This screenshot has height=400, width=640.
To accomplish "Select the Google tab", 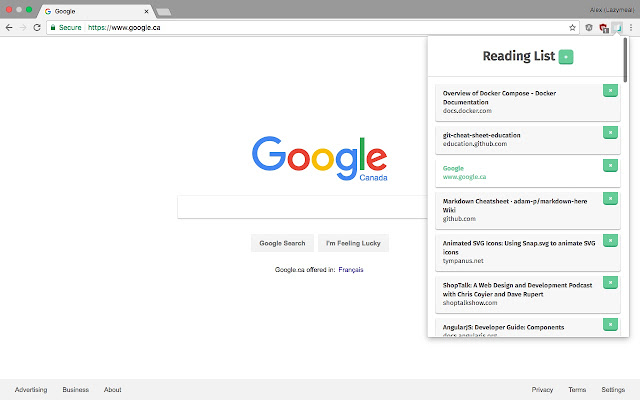I will coord(97,11).
